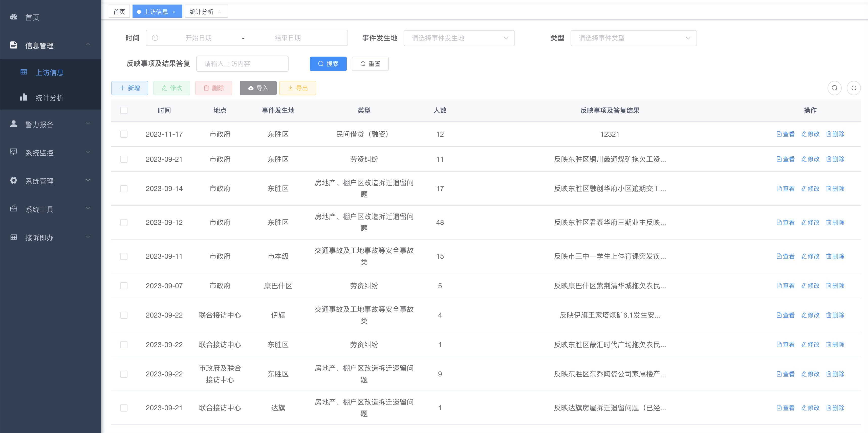Click the 接诉即办 grid icon
The width and height of the screenshot is (868, 433).
(x=13, y=237)
